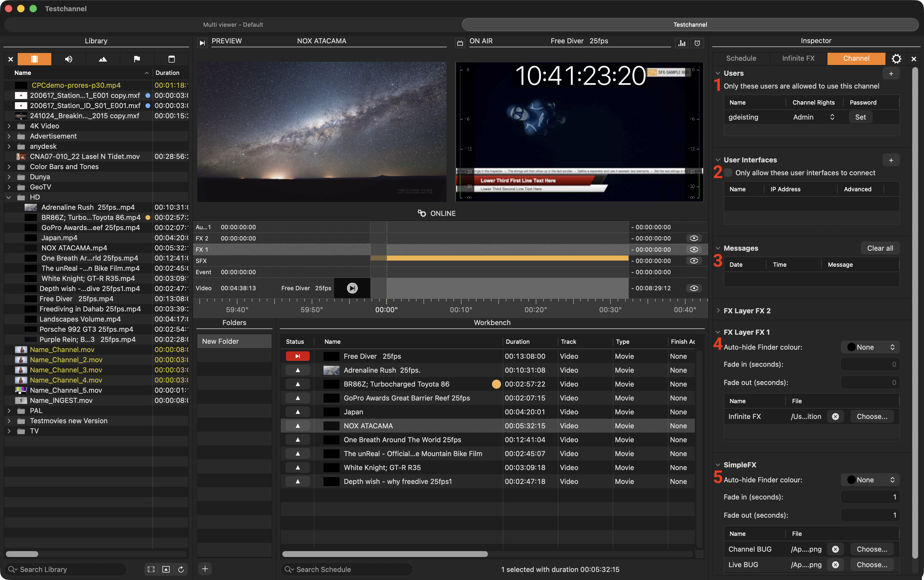924x580 pixels.
Task: Select the audio filter speaker icon in Library
Action: 69,59
